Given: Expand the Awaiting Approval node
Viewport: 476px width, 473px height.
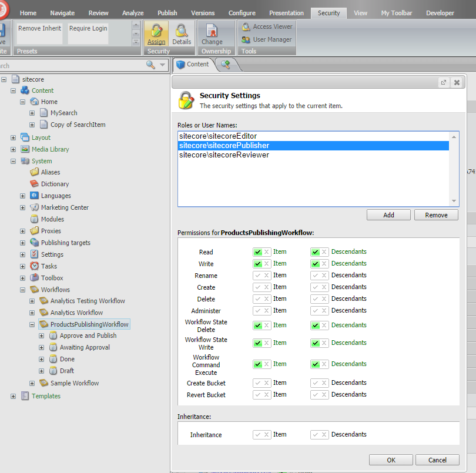Looking at the screenshot, I should click(41, 347).
